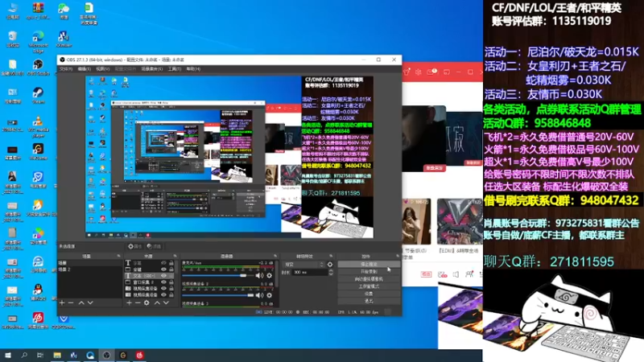Click the transition duration 300 ms field
This screenshot has height=362, width=644.
[309, 273]
